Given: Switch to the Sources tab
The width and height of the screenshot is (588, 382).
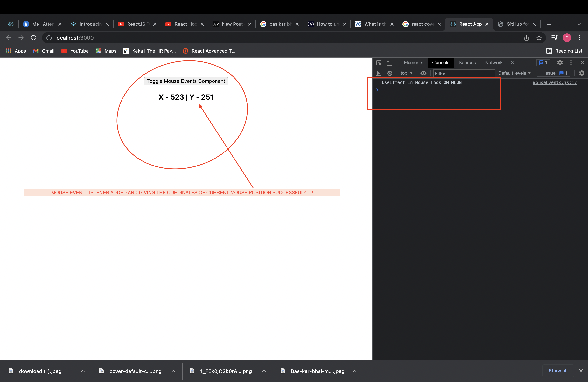Looking at the screenshot, I should (x=467, y=63).
